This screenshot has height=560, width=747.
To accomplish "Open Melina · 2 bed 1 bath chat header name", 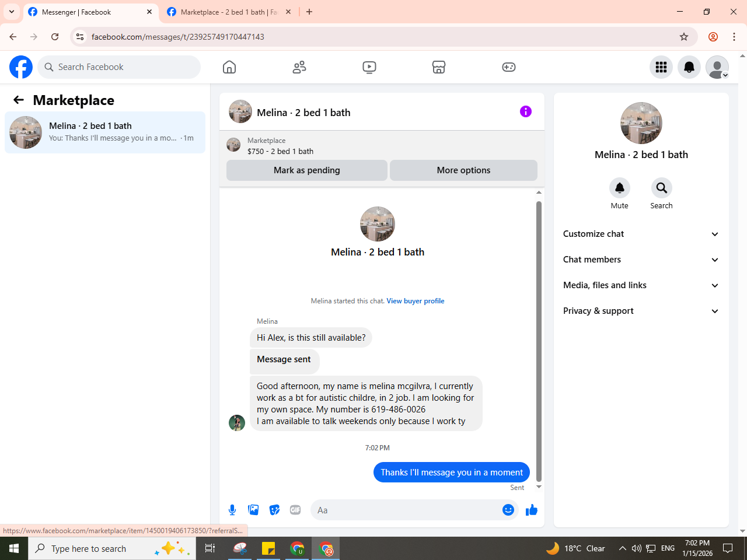I will tap(303, 113).
